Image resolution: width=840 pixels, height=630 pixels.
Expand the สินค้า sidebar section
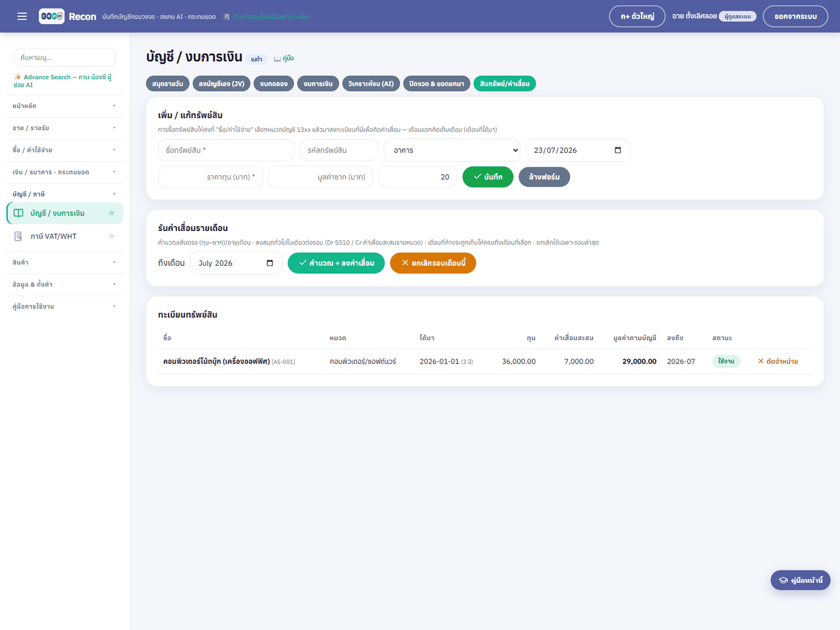64,262
